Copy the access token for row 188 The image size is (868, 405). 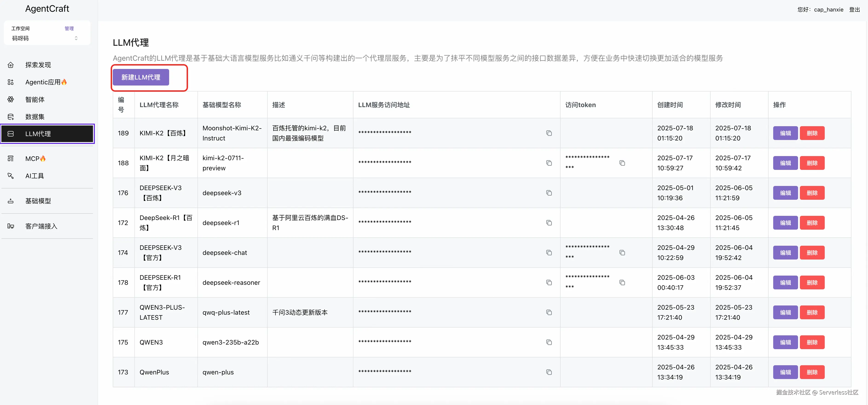pyautogui.click(x=622, y=163)
